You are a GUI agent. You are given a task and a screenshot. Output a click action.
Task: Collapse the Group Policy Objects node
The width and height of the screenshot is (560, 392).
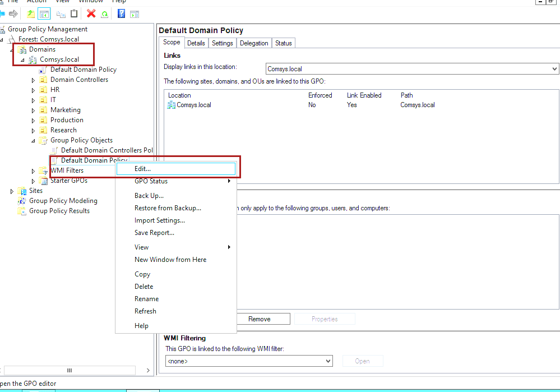pyautogui.click(x=33, y=140)
